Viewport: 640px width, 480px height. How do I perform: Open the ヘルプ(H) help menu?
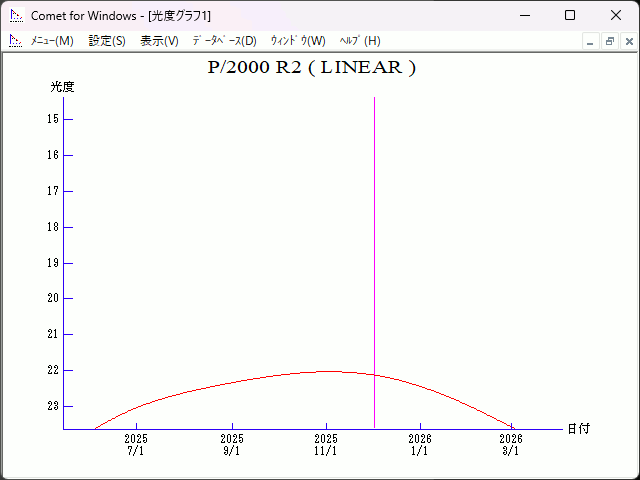click(x=360, y=41)
